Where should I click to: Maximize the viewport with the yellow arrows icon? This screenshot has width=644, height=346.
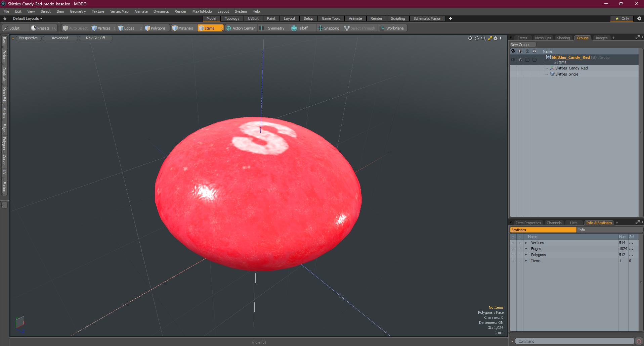tap(490, 38)
